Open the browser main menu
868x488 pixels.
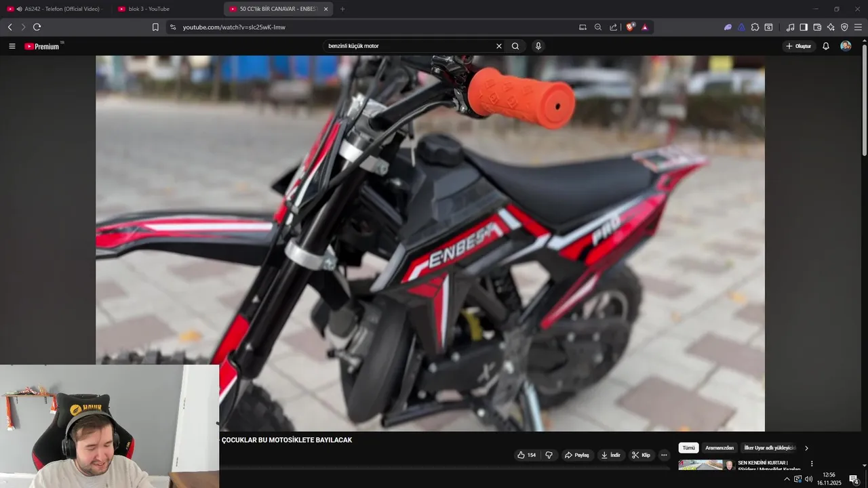[x=858, y=27]
